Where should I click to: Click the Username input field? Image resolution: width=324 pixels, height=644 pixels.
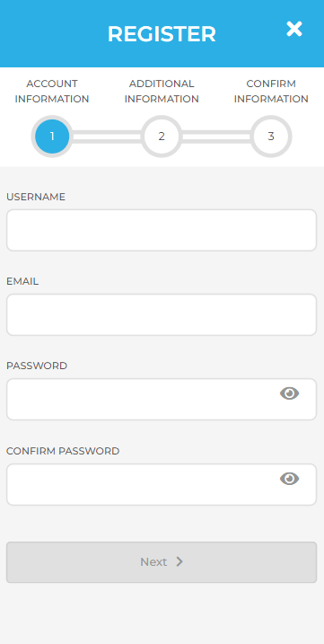coord(162,230)
